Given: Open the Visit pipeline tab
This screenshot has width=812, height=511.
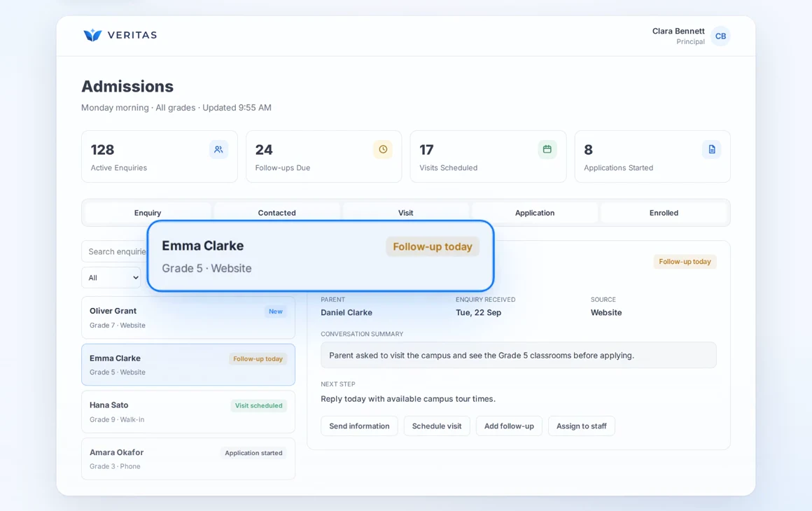Looking at the screenshot, I should click(405, 213).
